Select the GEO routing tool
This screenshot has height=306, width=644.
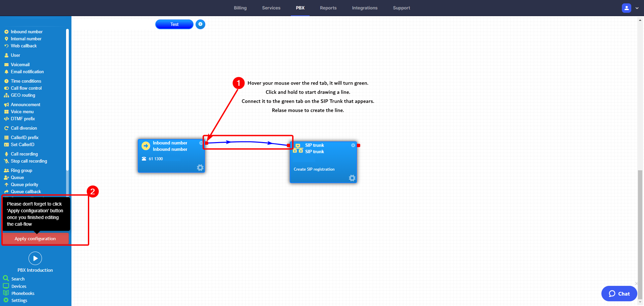[22, 95]
